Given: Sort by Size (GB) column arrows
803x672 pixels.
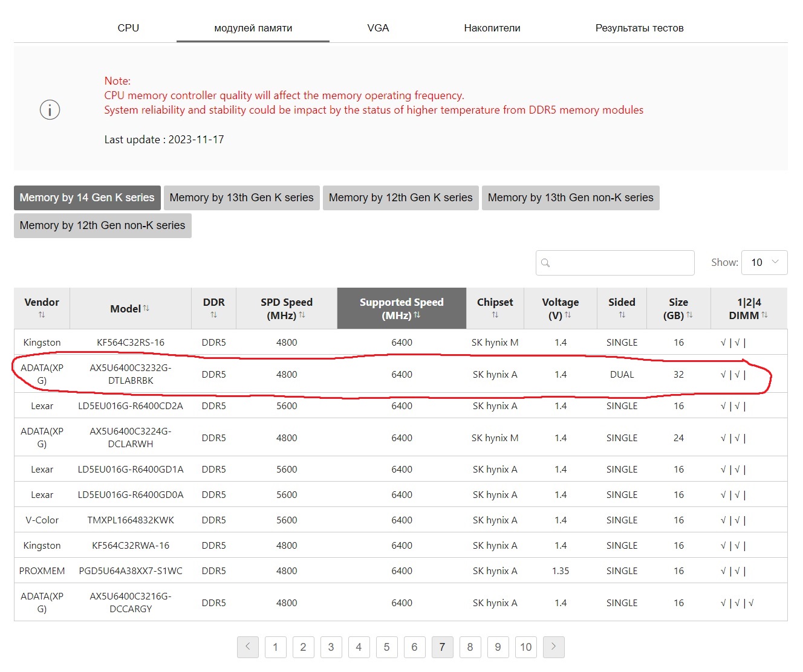Looking at the screenshot, I should 690,315.
